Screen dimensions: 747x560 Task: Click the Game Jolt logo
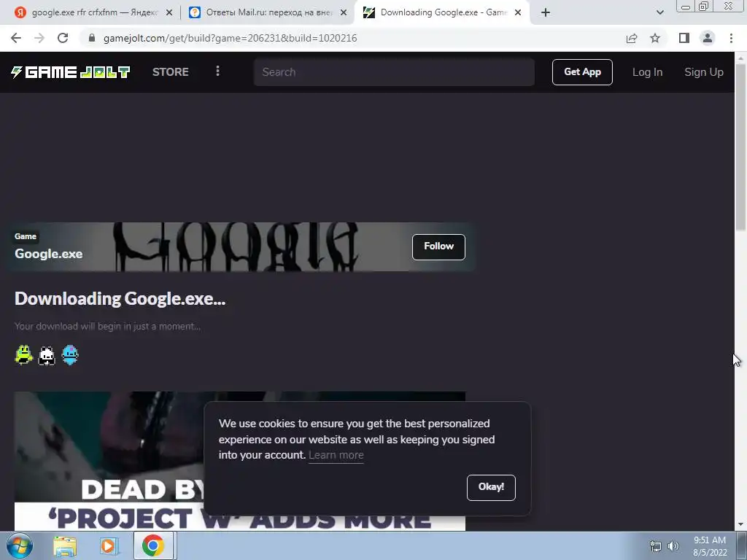click(70, 72)
